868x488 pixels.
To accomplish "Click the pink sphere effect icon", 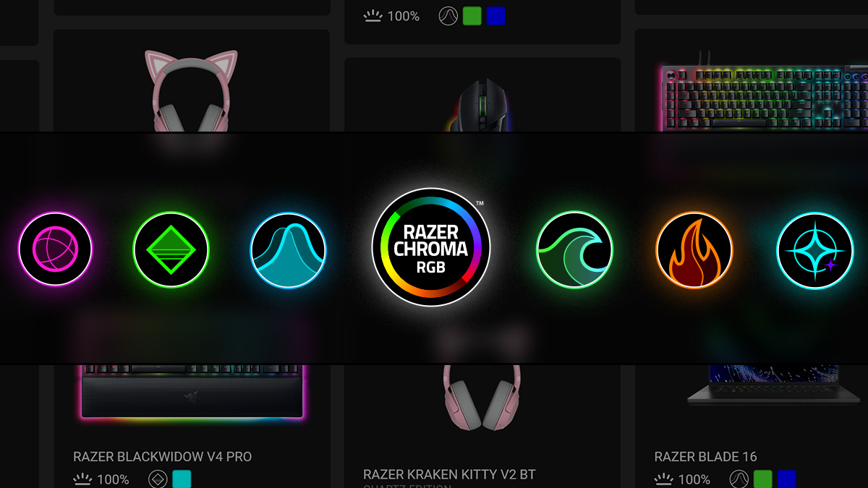I will [56, 249].
